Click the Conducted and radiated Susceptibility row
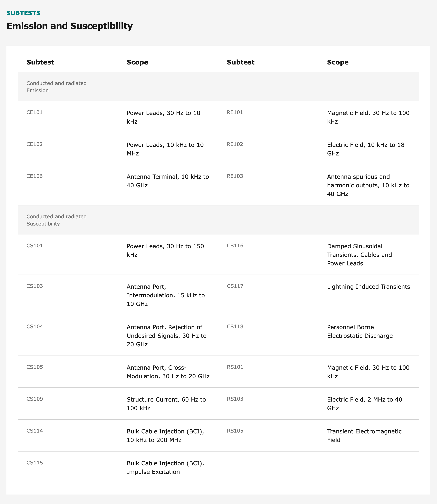Image resolution: width=437 pixels, height=504 pixels. tap(56, 220)
